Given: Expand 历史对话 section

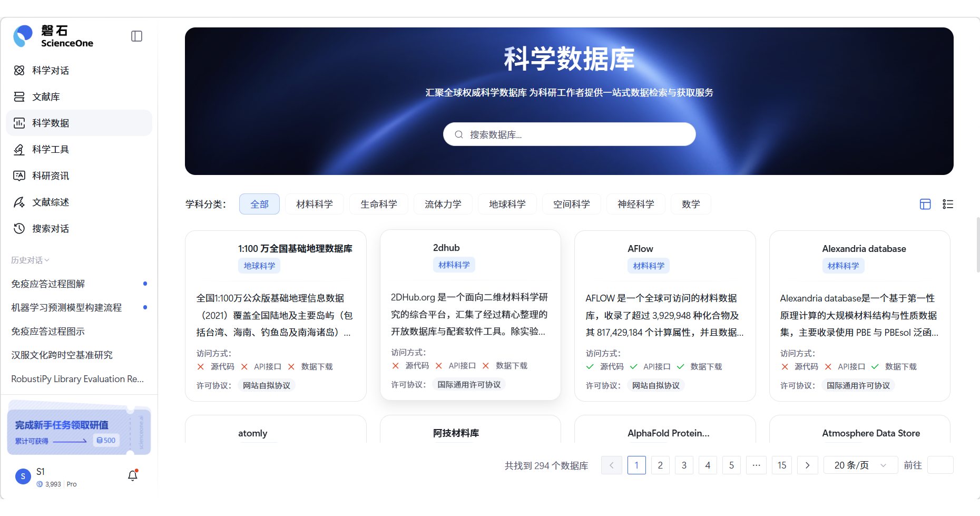Looking at the screenshot, I should 30,260.
